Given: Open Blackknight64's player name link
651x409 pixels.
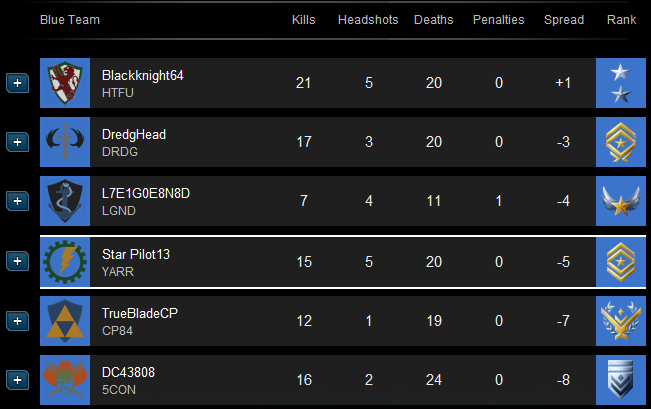Looking at the screenshot, I should coord(142,75).
